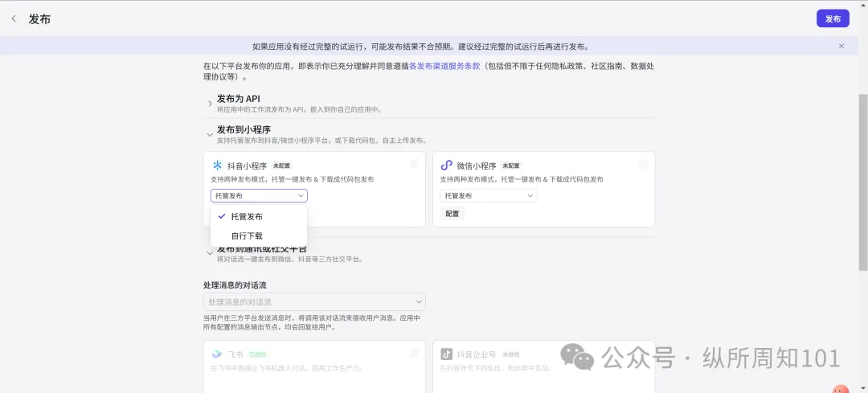Viewport: 868px width, 393px height.
Task: Click the 微信小程序 logo icon
Action: [446, 166]
